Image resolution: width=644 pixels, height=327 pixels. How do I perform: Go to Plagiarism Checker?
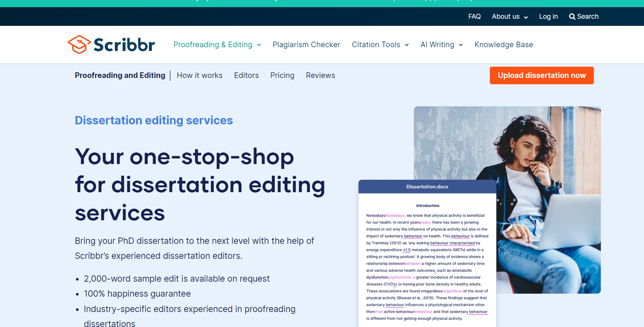[306, 45]
